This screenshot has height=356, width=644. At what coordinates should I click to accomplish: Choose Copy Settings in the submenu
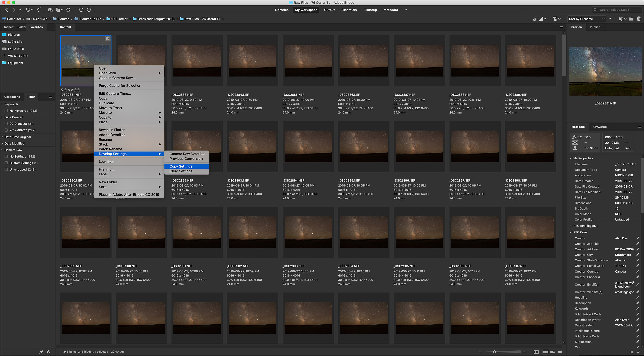[181, 166]
